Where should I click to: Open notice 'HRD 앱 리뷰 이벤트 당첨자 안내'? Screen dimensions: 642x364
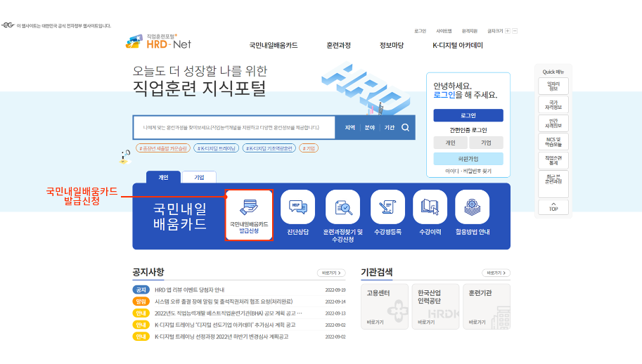pyautogui.click(x=190, y=290)
